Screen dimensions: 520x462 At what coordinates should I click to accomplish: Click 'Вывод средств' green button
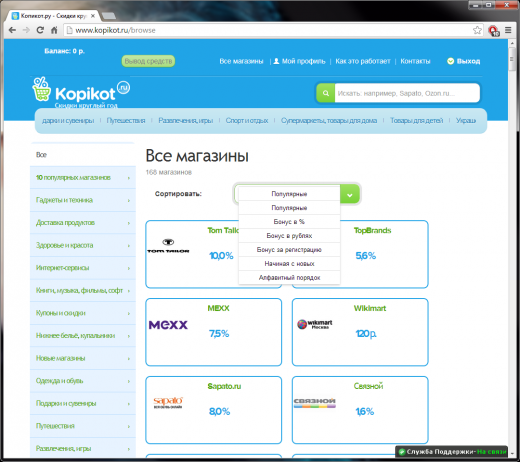click(x=148, y=61)
